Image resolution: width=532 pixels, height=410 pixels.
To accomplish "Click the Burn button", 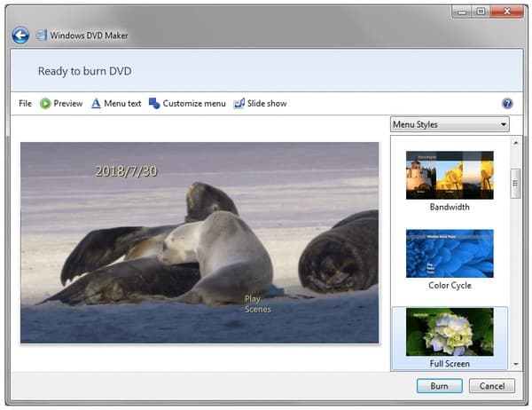I will click(x=440, y=386).
